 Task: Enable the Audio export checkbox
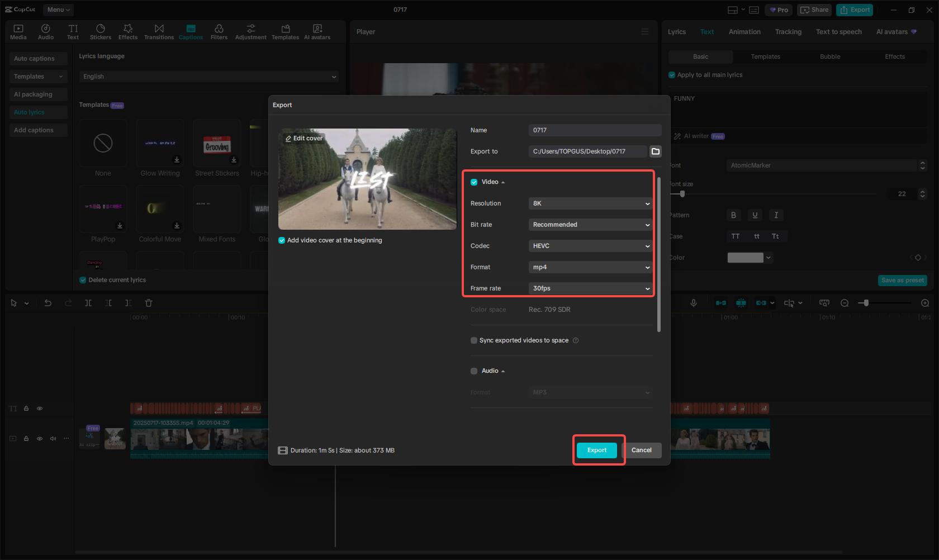click(474, 371)
